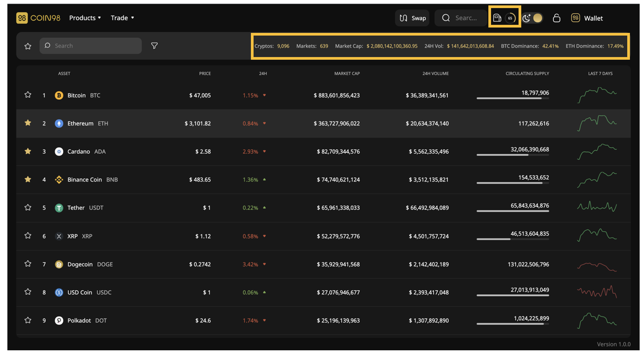Open Dogecoin 7-day sparkline chart

point(597,267)
